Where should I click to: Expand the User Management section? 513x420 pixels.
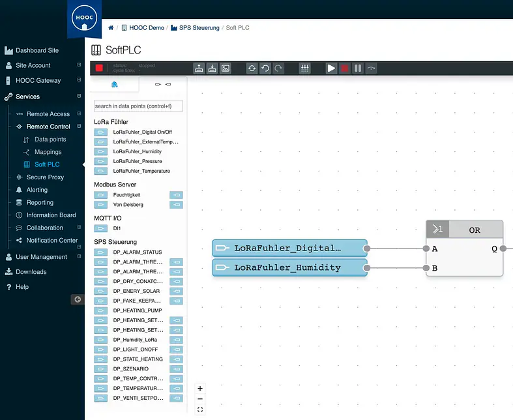78,257
